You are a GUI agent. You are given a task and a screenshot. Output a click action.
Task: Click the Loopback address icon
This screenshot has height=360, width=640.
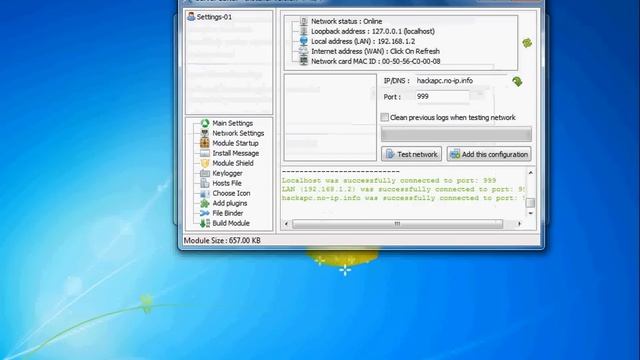304,31
